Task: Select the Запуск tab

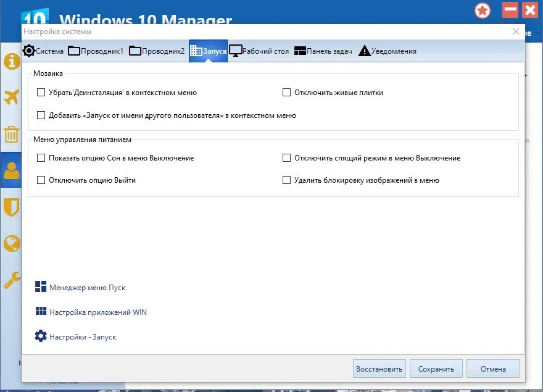Action: 208,51
